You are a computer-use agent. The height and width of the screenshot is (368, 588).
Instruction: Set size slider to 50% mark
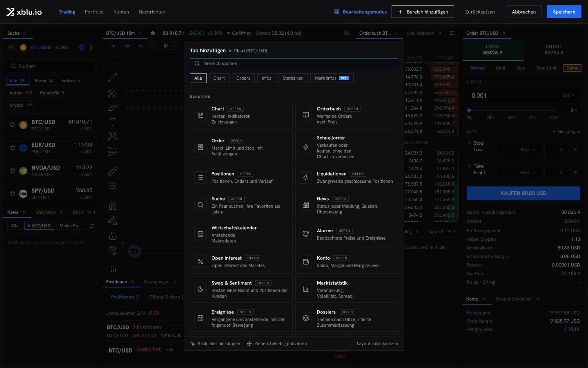tap(512, 110)
